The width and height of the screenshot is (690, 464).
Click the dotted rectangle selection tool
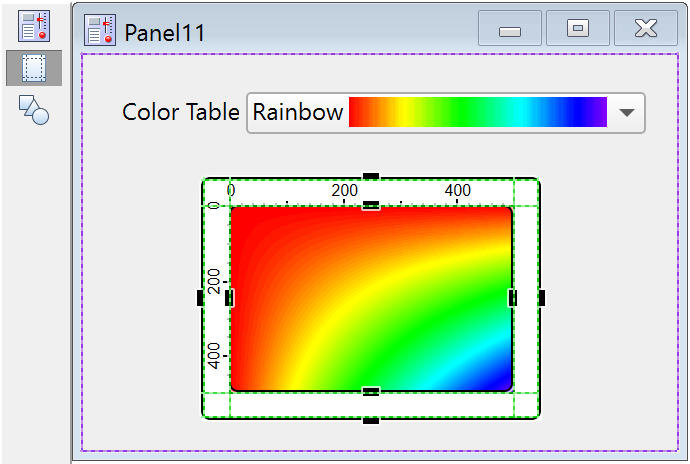click(x=34, y=68)
